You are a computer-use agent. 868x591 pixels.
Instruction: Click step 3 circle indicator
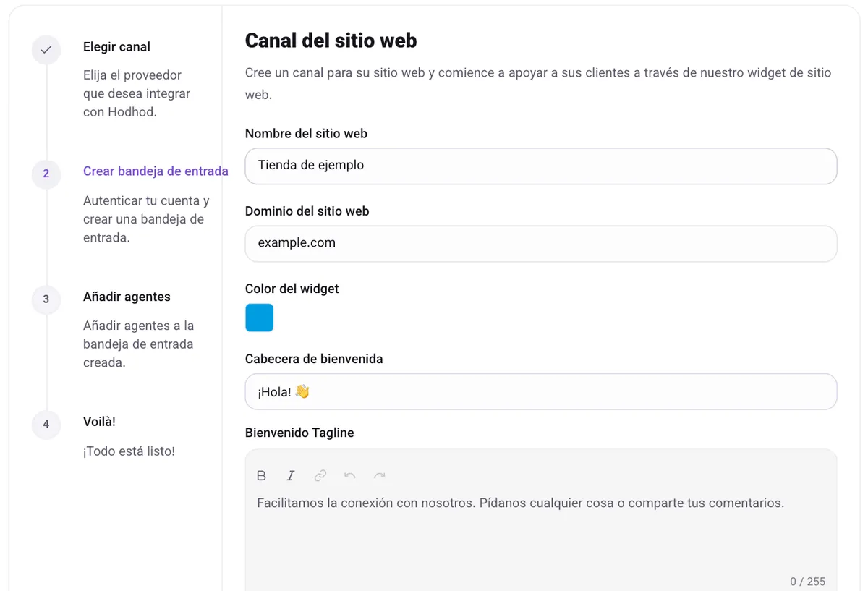click(x=46, y=299)
